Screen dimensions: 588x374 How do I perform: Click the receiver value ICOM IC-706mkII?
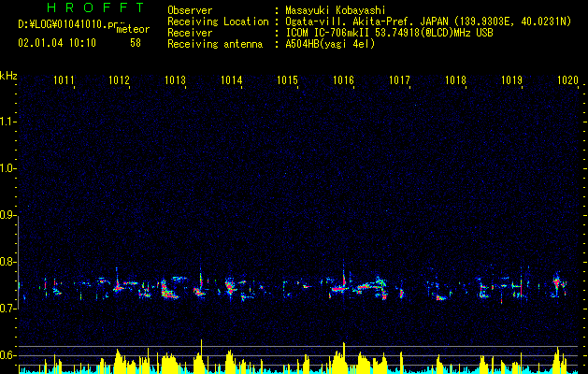click(328, 33)
